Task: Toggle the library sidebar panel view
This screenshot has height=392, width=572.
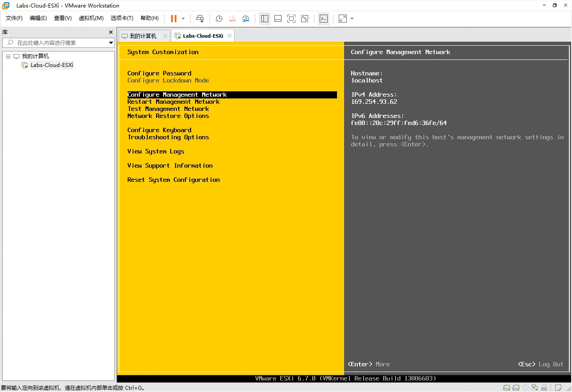Action: click(x=265, y=19)
